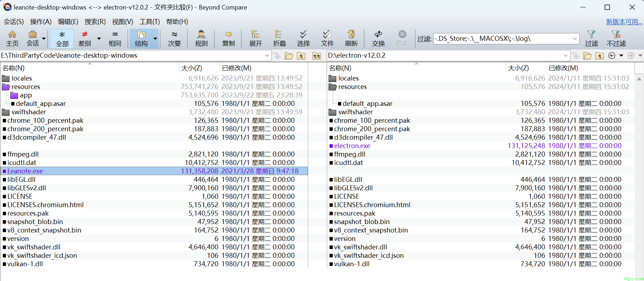Click the 复制 copy toolbar button
Viewport: 644px width, 281px height.
[228, 39]
